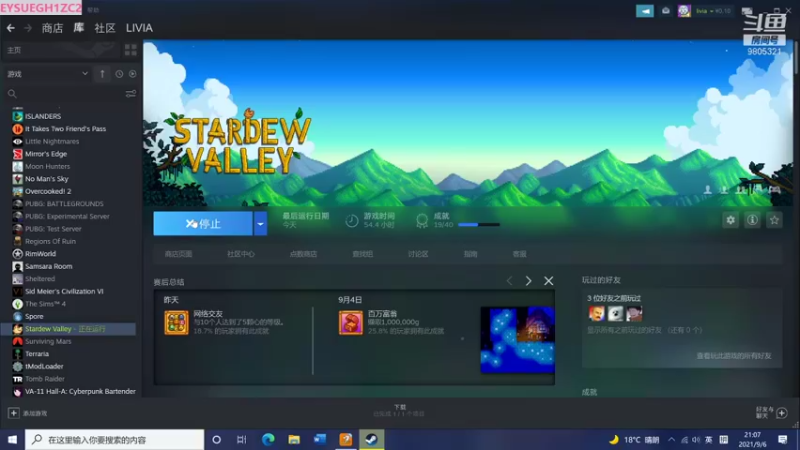Viewport: 800px width, 450px height.
Task: Click the Steam taskbar icon
Action: point(371,439)
